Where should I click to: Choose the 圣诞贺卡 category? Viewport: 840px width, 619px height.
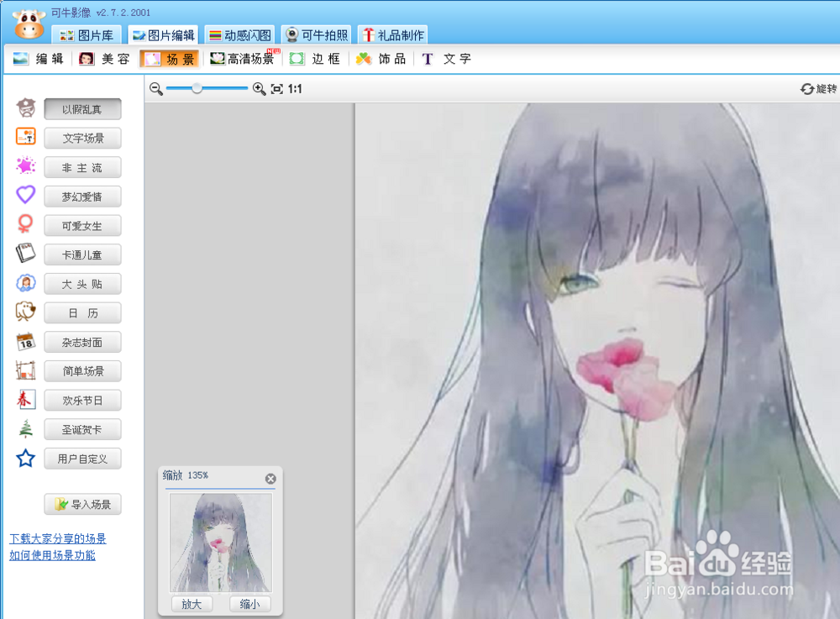click(x=82, y=429)
